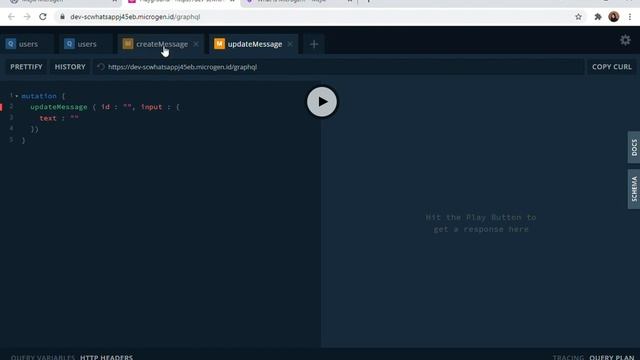Reload the browser page
Image resolution: width=640 pixels, height=360 pixels.
tap(43, 17)
